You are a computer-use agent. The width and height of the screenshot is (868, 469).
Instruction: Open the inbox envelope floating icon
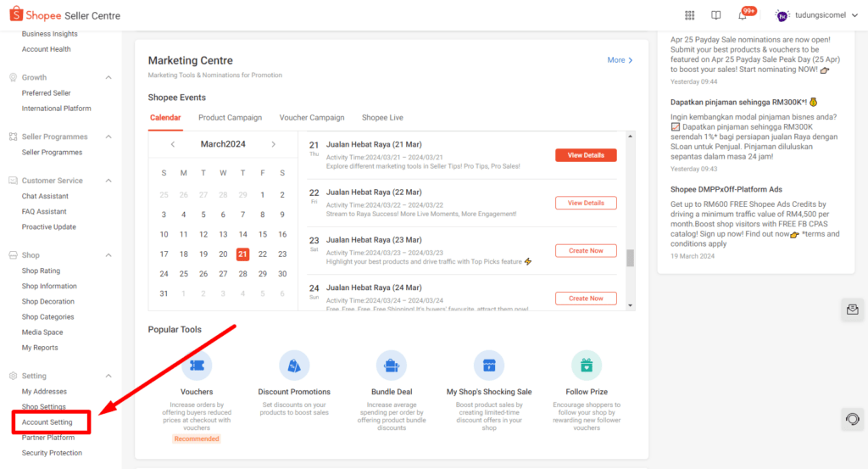(853, 310)
